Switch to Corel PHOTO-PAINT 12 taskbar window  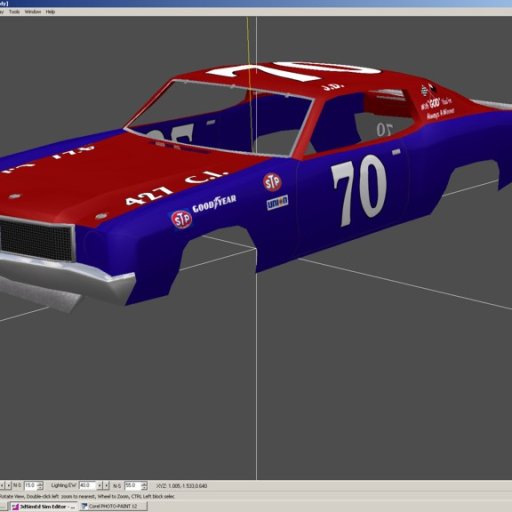click(113, 506)
